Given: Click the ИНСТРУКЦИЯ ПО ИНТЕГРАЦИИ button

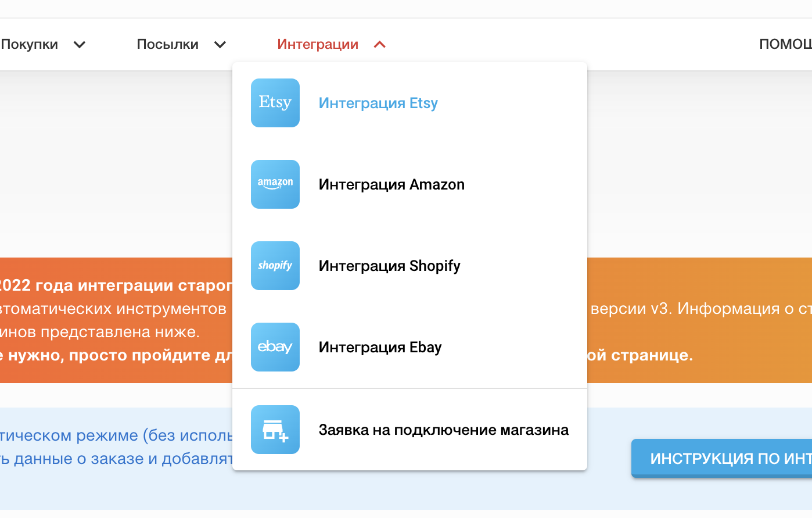Looking at the screenshot, I should pos(722,459).
